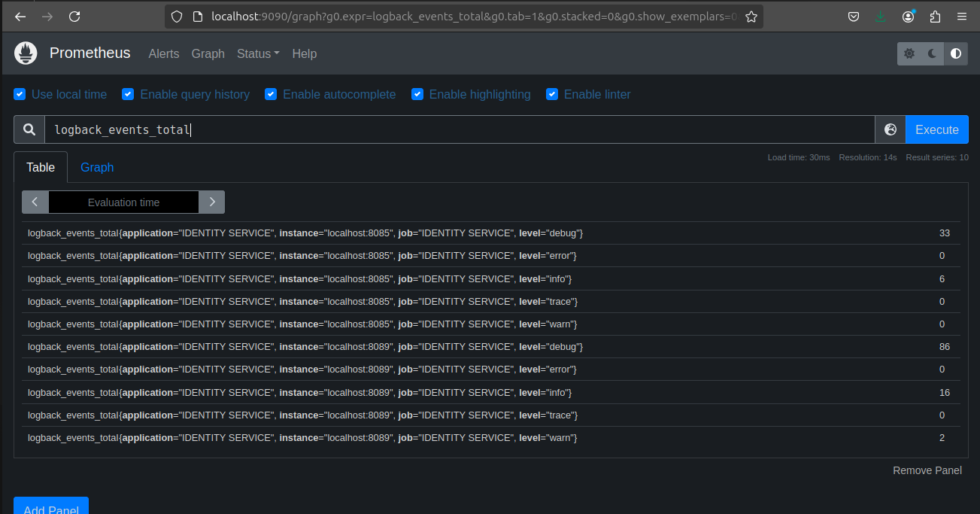Click the Evaluation time input field
The image size is (980, 514).
point(123,202)
